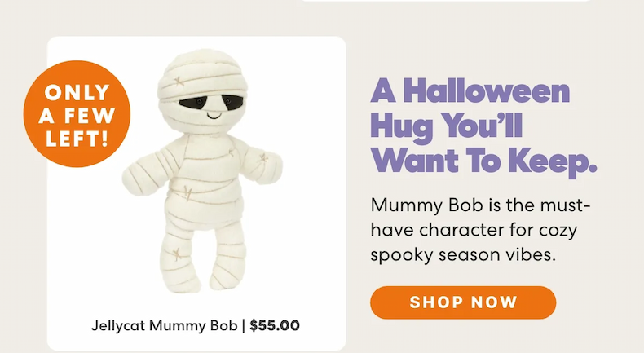Open the Mummy Bob plush product image

tap(202, 170)
